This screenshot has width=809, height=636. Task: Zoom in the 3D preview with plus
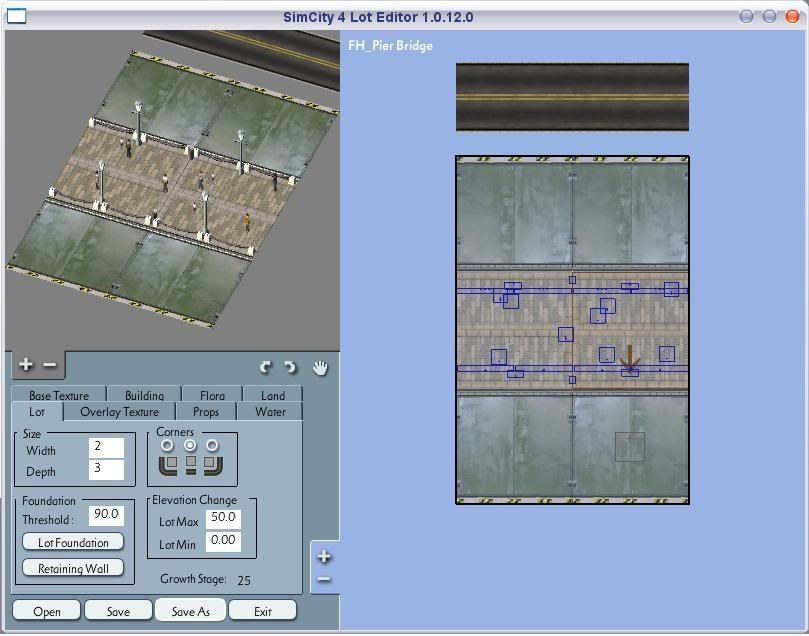tap(25, 365)
